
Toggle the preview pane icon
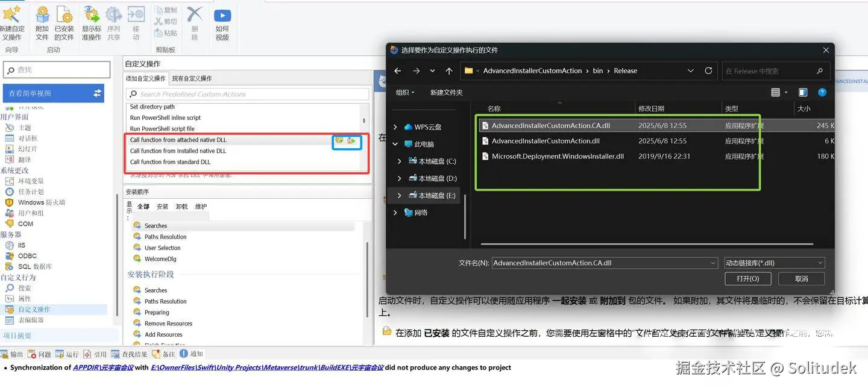pyautogui.click(x=803, y=92)
